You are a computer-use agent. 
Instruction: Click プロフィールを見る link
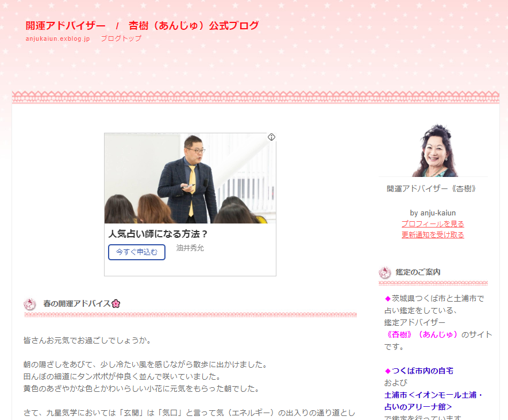(433, 224)
